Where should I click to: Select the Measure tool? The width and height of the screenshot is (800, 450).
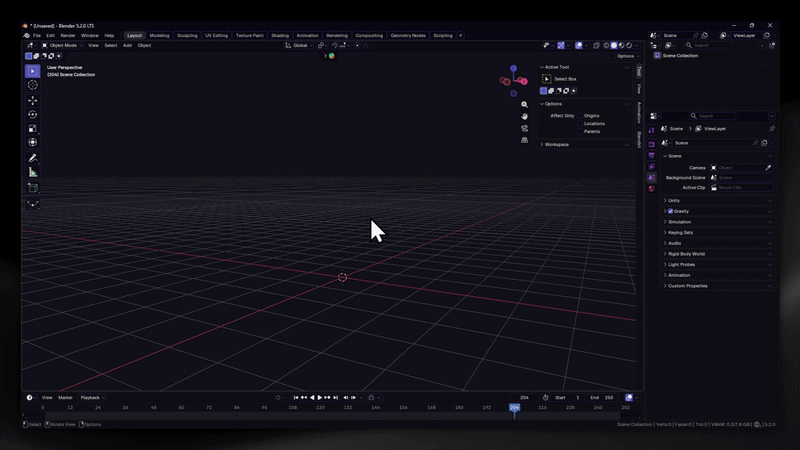tap(33, 172)
